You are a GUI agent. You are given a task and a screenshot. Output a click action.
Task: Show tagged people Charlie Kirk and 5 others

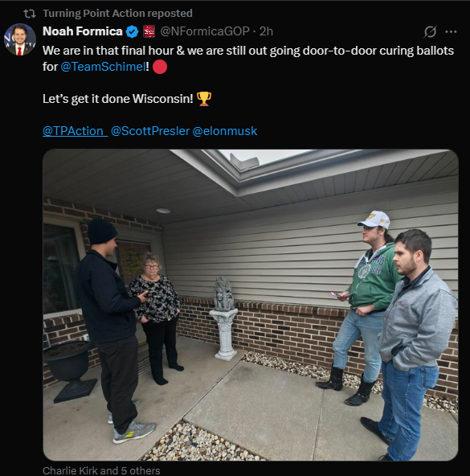tap(101, 470)
